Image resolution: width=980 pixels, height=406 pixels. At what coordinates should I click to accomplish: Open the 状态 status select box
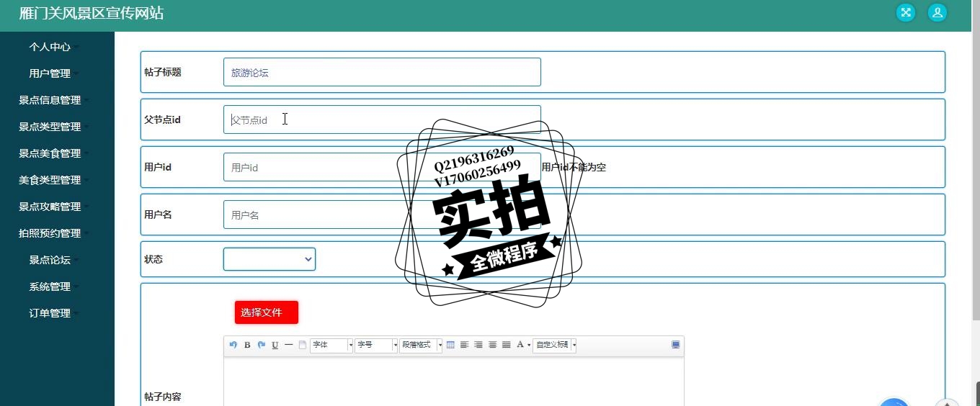[269, 259]
